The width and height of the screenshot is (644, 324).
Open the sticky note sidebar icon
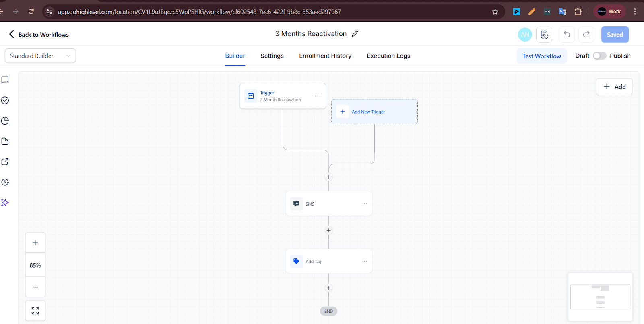pyautogui.click(x=5, y=141)
